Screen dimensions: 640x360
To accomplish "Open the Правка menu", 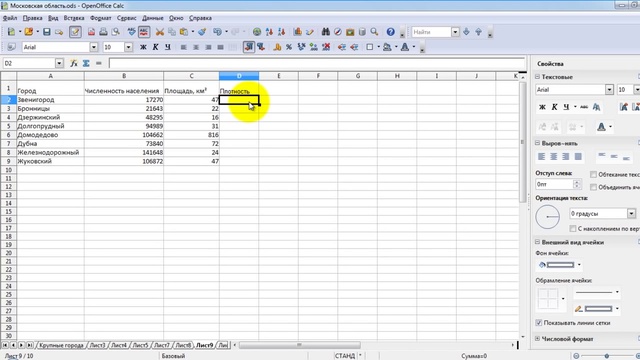I will click(x=32, y=18).
